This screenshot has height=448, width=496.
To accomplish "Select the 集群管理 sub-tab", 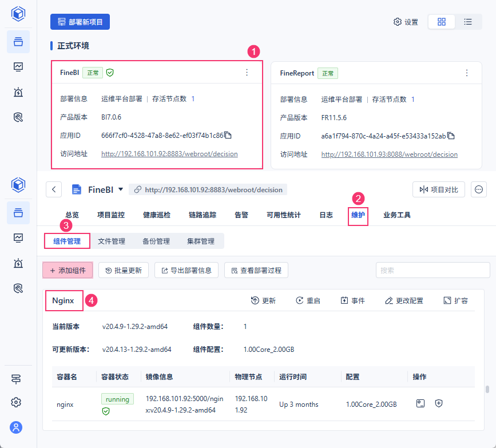I will pos(201,241).
